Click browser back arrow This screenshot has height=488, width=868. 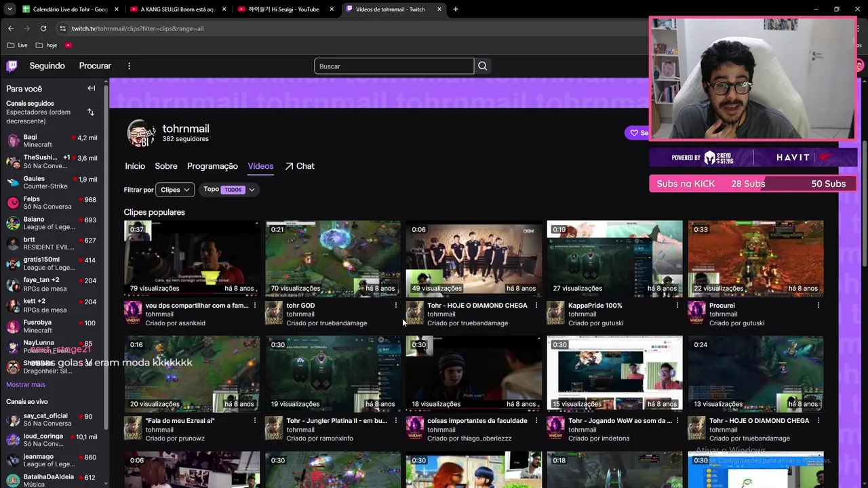click(10, 28)
